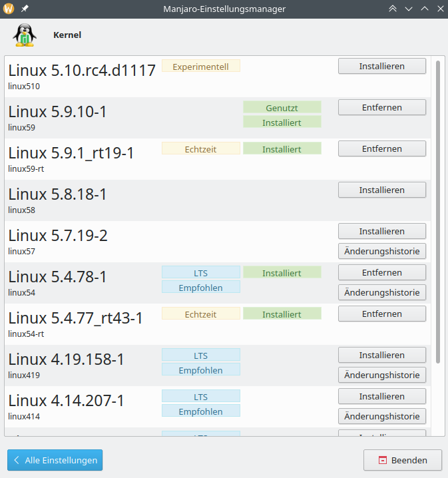This screenshot has height=478, width=448.
Task: Click the linux54-rt package name
Action: coord(26,334)
